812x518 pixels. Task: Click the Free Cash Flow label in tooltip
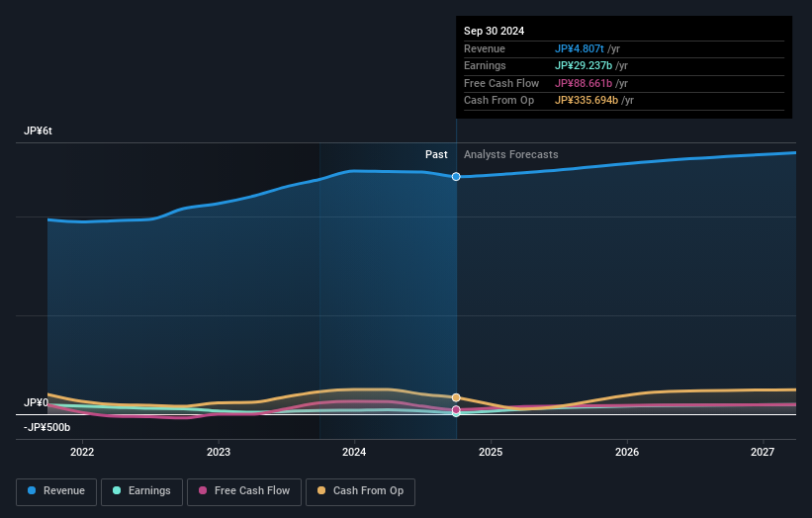click(x=501, y=83)
